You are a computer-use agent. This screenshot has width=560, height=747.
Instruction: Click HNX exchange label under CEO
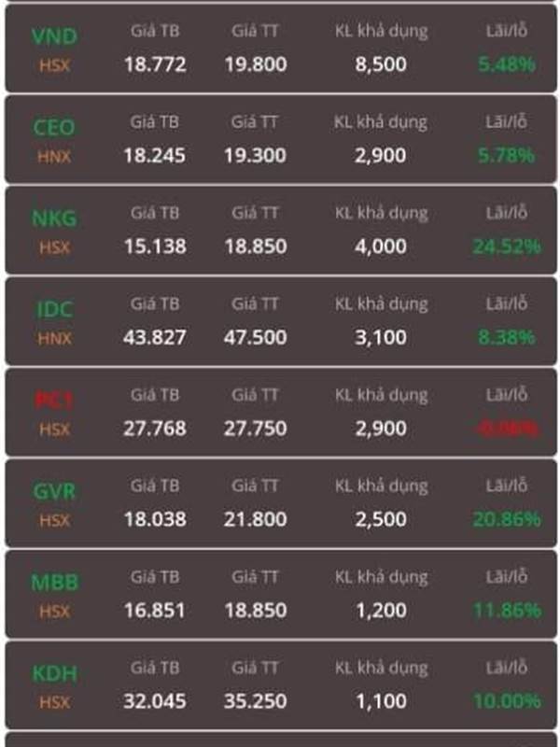click(54, 156)
